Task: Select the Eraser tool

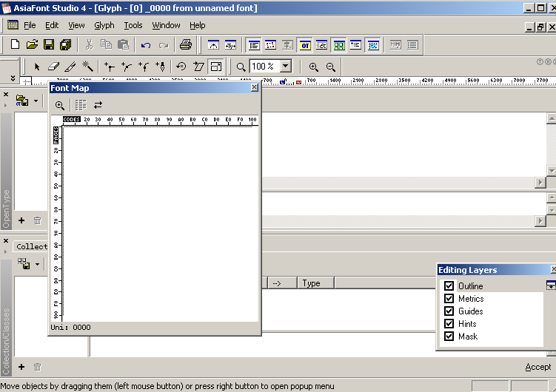Action: click(x=53, y=67)
